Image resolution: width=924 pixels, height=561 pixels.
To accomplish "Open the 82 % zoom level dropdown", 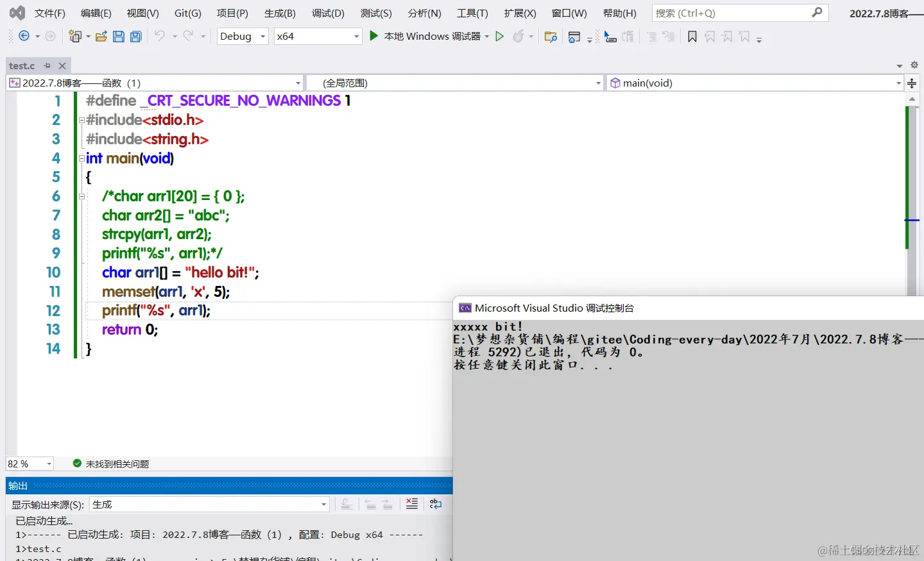I will pos(30,464).
